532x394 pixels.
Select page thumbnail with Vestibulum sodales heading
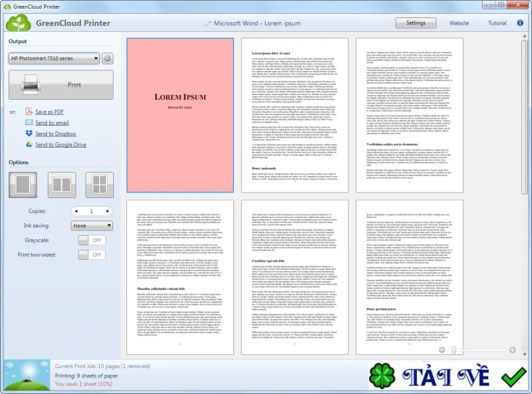pos(409,116)
